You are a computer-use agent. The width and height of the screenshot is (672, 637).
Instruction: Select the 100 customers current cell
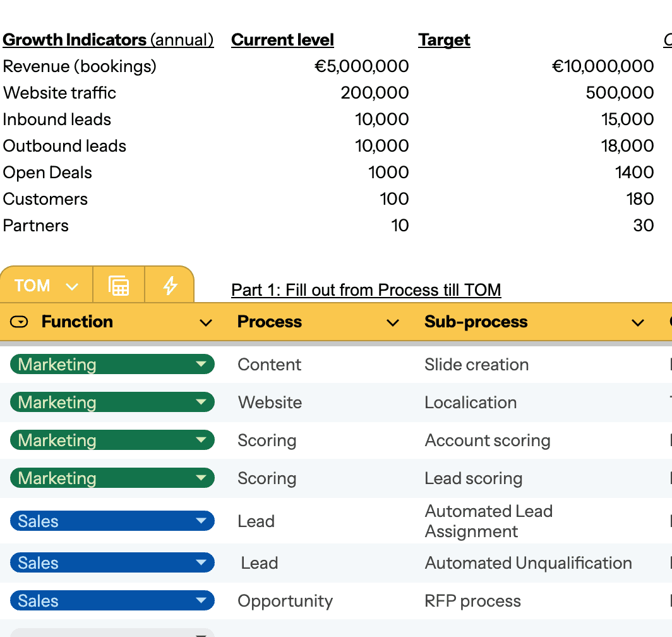tap(394, 199)
